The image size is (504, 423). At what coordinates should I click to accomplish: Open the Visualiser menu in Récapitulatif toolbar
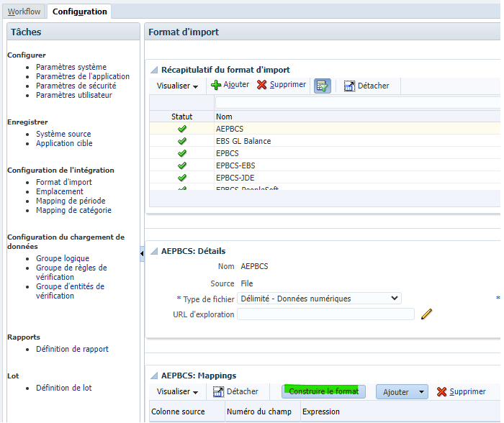tap(177, 86)
